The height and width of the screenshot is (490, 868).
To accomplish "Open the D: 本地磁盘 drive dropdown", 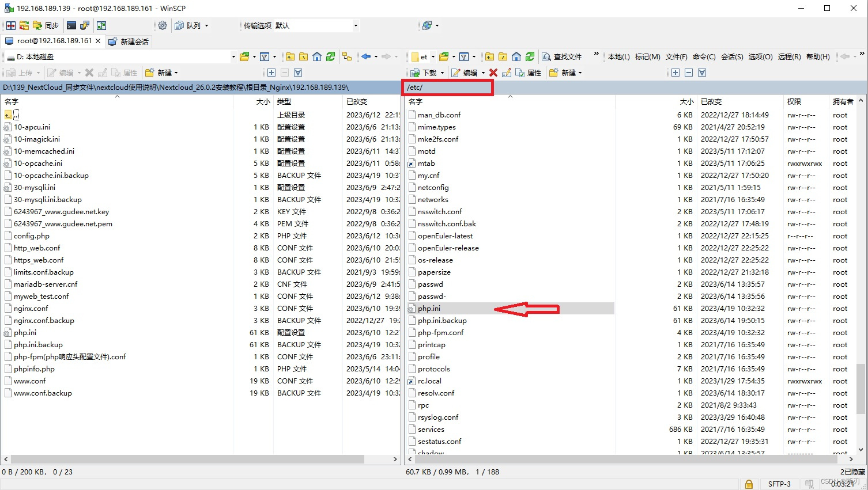I will point(232,56).
